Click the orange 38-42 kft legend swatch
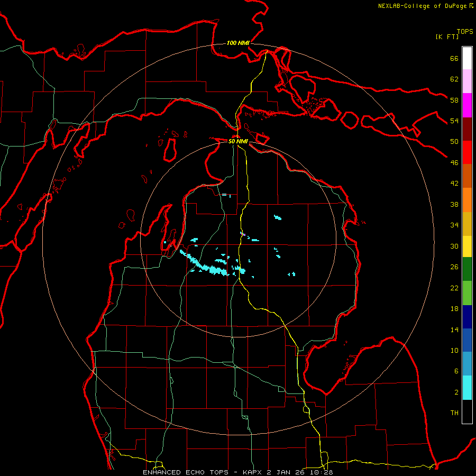 click(467, 200)
